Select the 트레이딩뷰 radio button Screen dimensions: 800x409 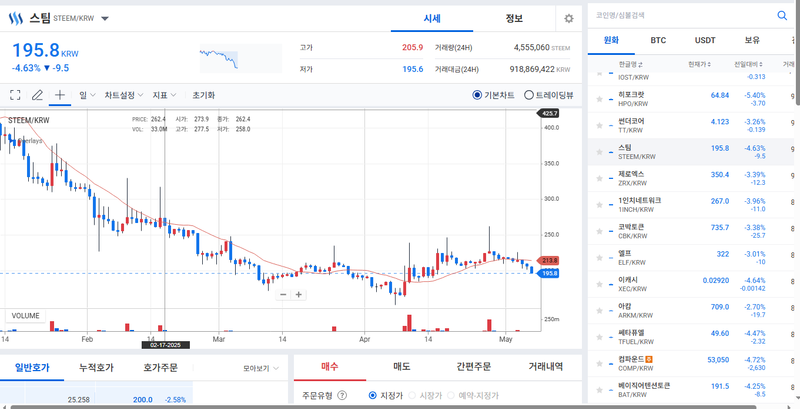click(x=529, y=95)
